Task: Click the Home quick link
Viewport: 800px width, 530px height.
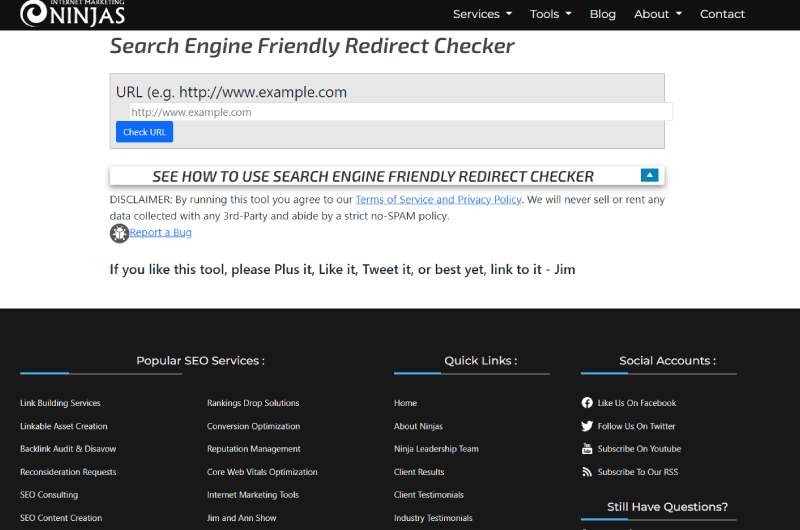Action: (405, 403)
